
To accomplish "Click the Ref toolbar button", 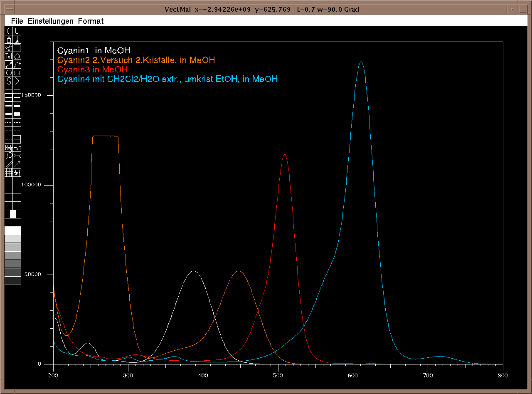I will (17, 173).
